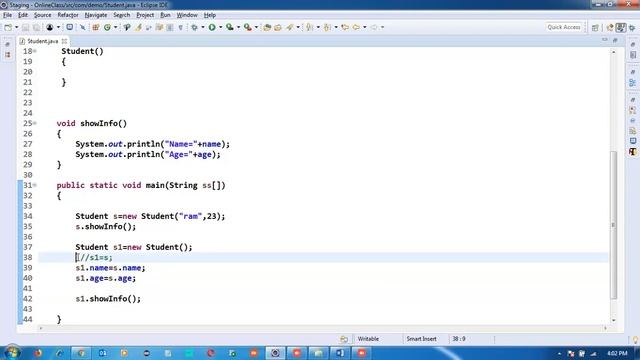Viewport: 640px width, 360px height.
Task: Open the Outline view icon in right trim
Action: pyautogui.click(x=633, y=83)
